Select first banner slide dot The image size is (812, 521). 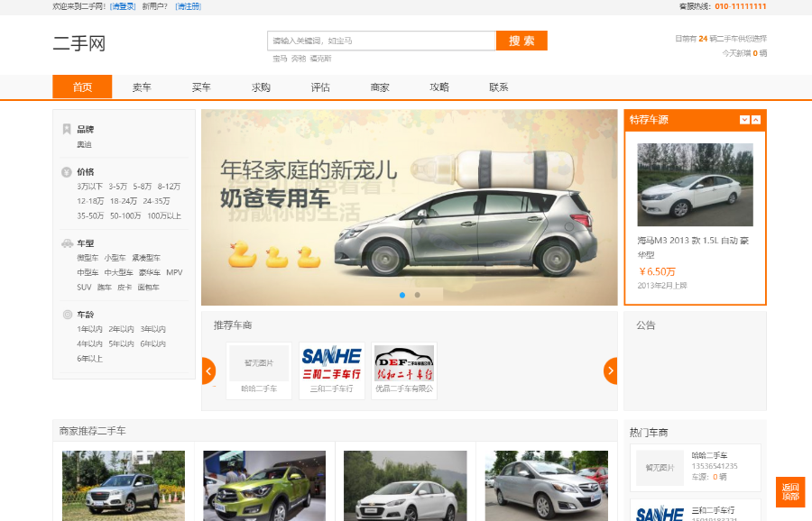tap(402, 295)
